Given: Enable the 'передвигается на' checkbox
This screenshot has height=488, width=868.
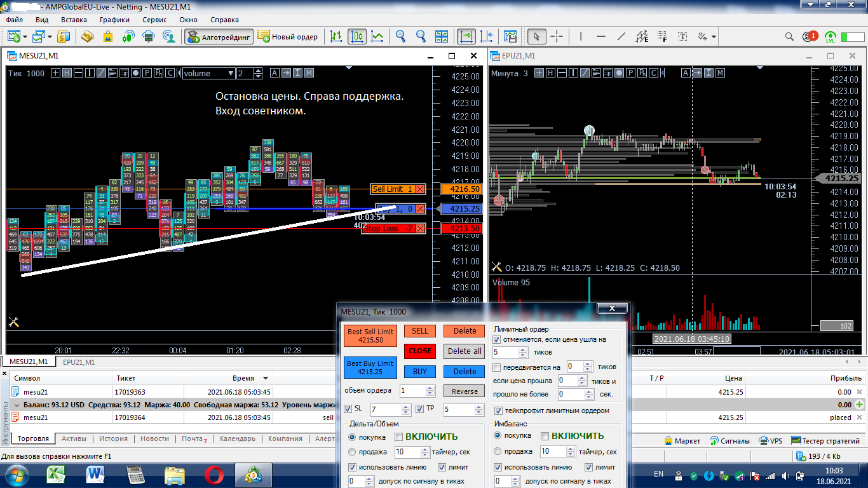Looking at the screenshot, I should [x=497, y=367].
